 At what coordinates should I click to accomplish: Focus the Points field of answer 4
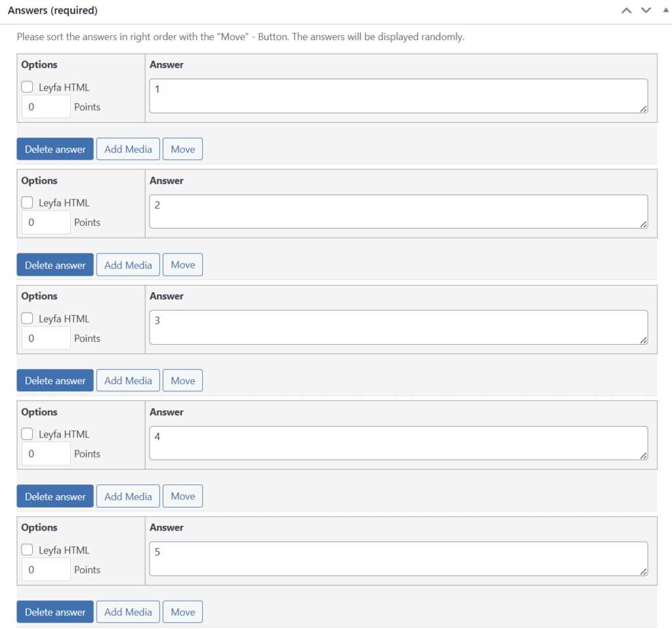click(x=46, y=454)
